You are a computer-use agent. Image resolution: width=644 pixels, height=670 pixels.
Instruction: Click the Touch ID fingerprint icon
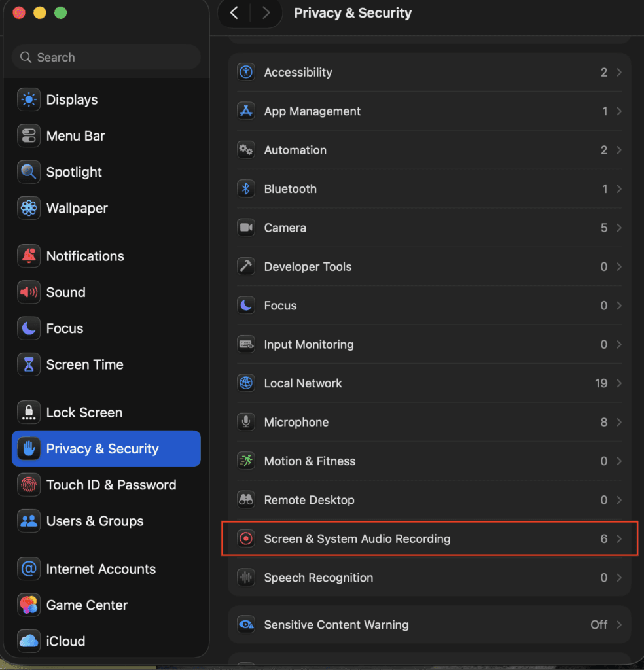tap(29, 485)
